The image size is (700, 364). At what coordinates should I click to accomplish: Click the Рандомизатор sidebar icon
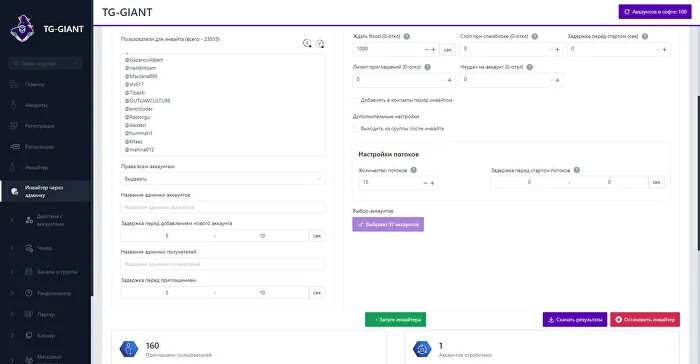pos(29,293)
